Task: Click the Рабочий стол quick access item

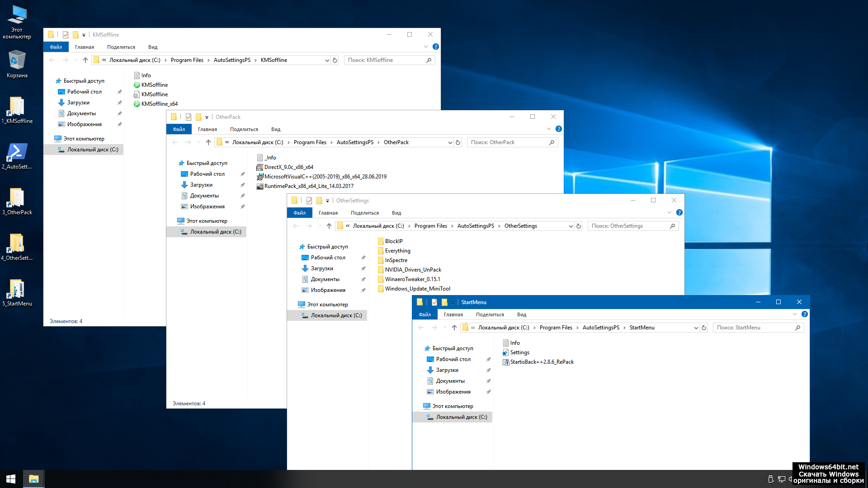Action: (x=454, y=359)
